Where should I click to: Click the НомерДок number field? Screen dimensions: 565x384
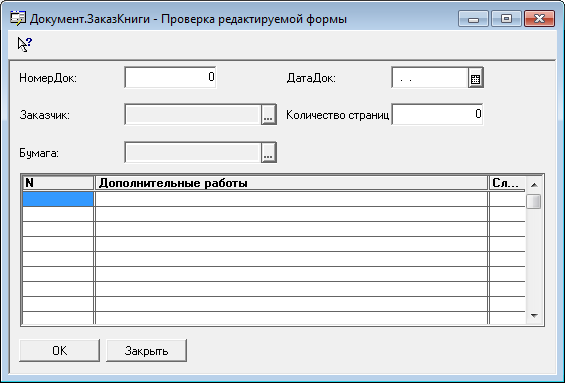(x=170, y=77)
